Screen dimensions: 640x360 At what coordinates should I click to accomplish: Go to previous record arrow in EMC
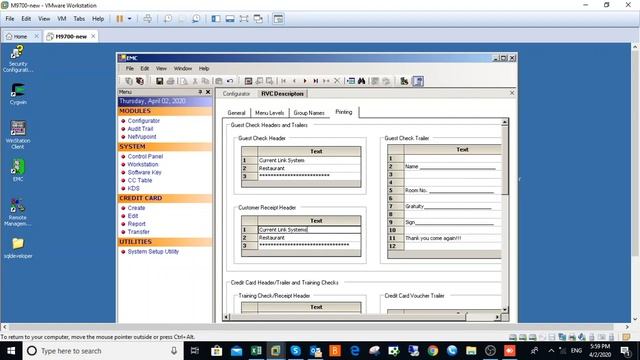pyautogui.click(x=294, y=81)
